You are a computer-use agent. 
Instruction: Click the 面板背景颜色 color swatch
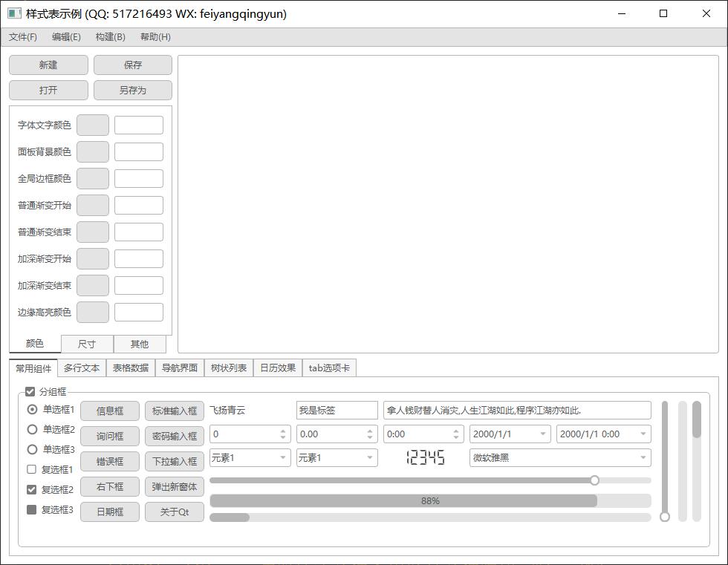pos(93,152)
